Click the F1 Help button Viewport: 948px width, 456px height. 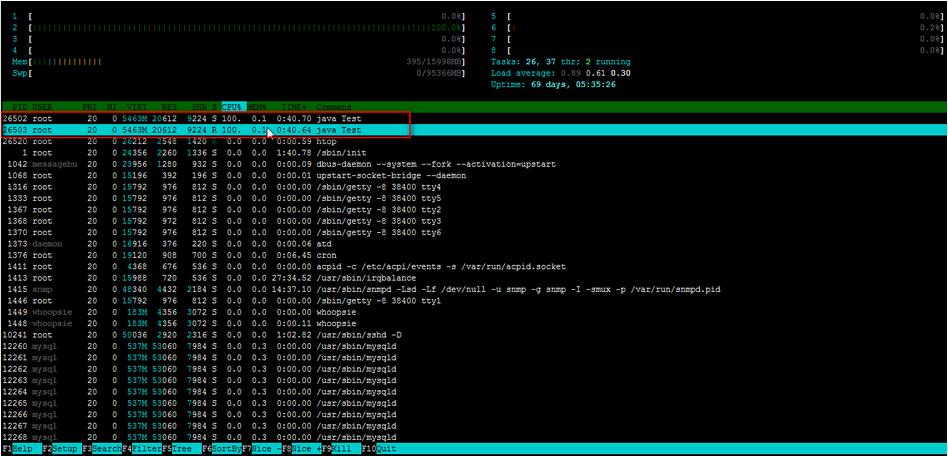pos(20,449)
